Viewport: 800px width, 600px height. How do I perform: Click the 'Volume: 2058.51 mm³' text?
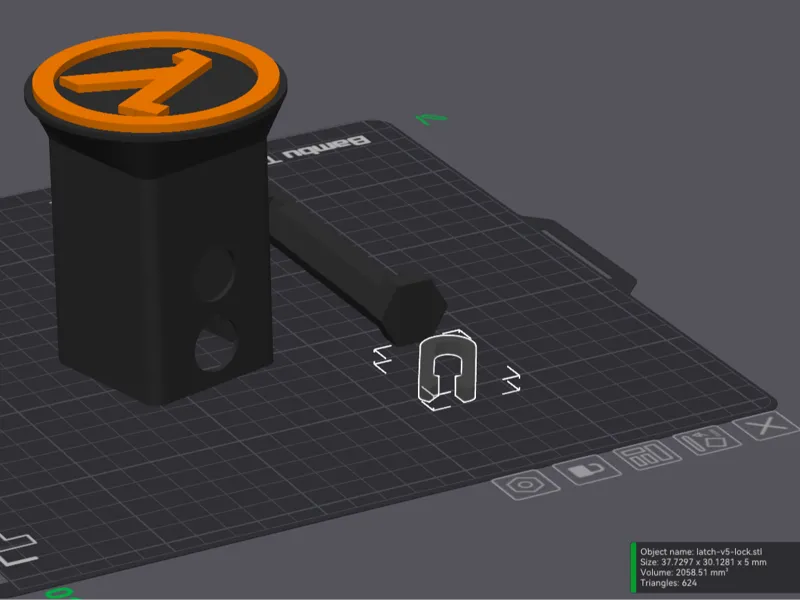(x=684, y=572)
